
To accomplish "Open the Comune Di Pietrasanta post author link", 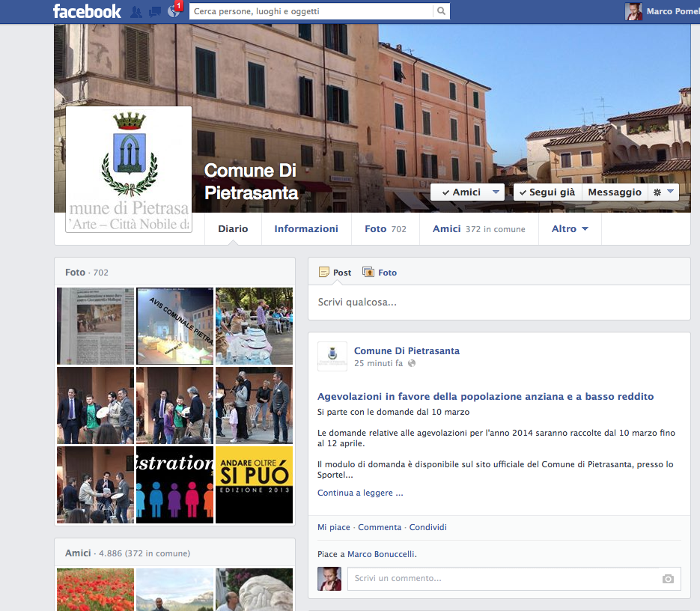I will click(x=407, y=351).
